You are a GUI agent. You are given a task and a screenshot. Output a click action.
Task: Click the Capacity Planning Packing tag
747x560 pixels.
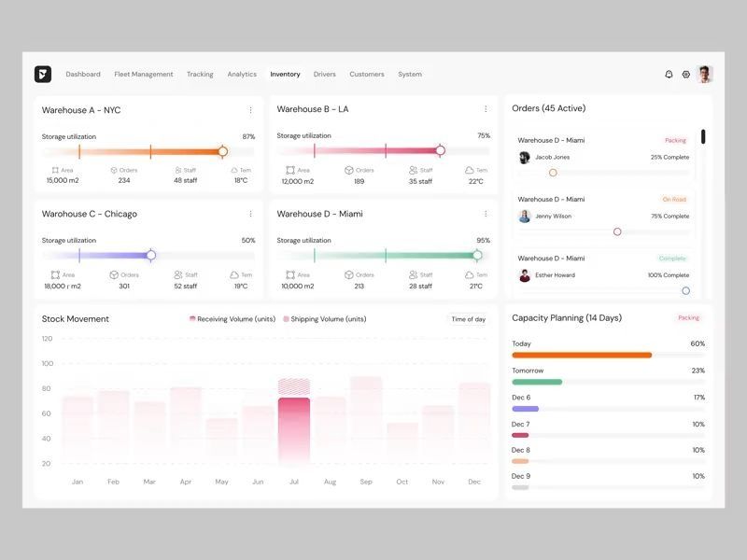pos(688,317)
